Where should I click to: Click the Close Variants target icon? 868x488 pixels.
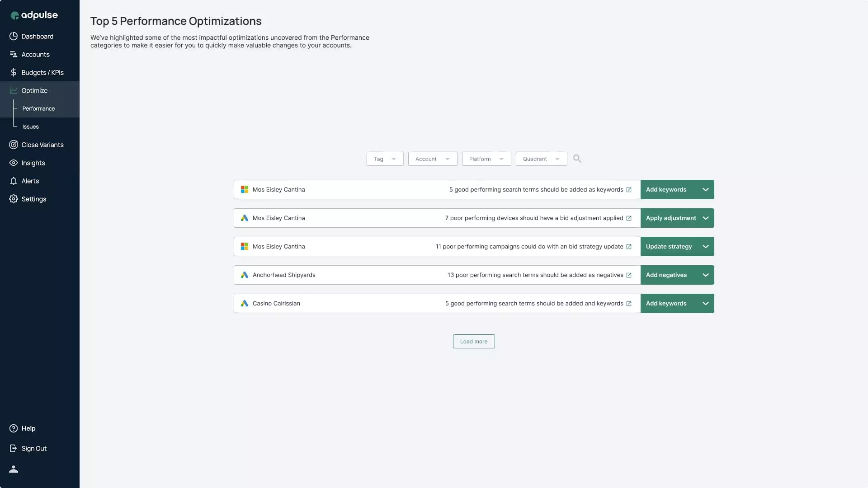(13, 145)
